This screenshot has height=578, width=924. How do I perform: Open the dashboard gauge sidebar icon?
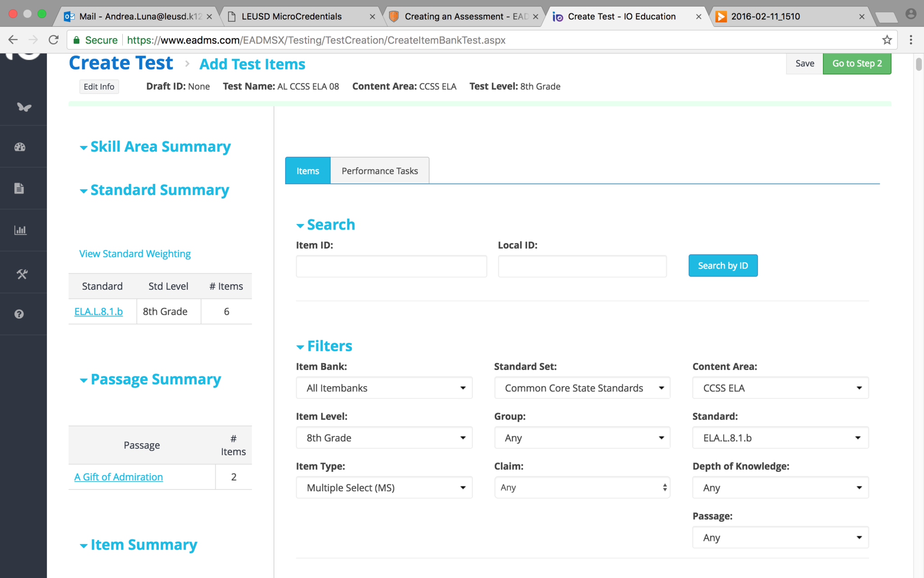coord(20,147)
